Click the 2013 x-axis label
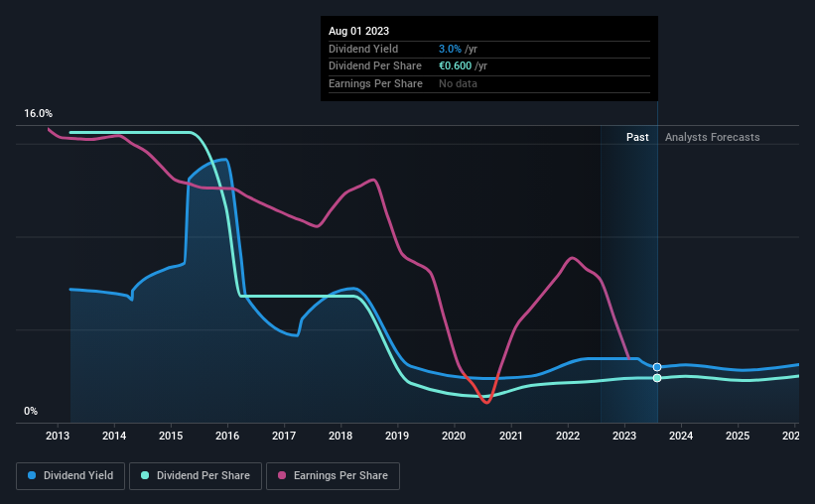The width and height of the screenshot is (815, 504). [x=58, y=436]
